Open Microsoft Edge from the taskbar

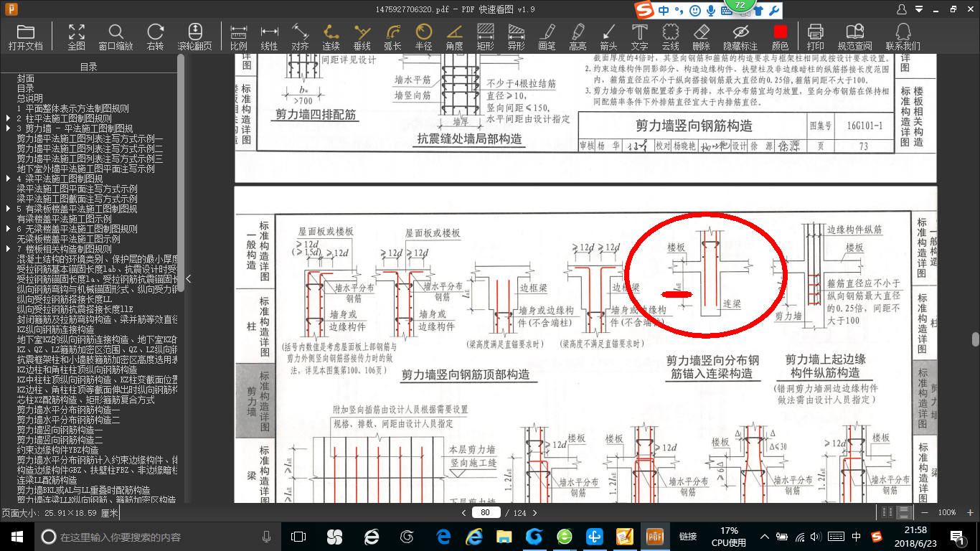[443, 537]
